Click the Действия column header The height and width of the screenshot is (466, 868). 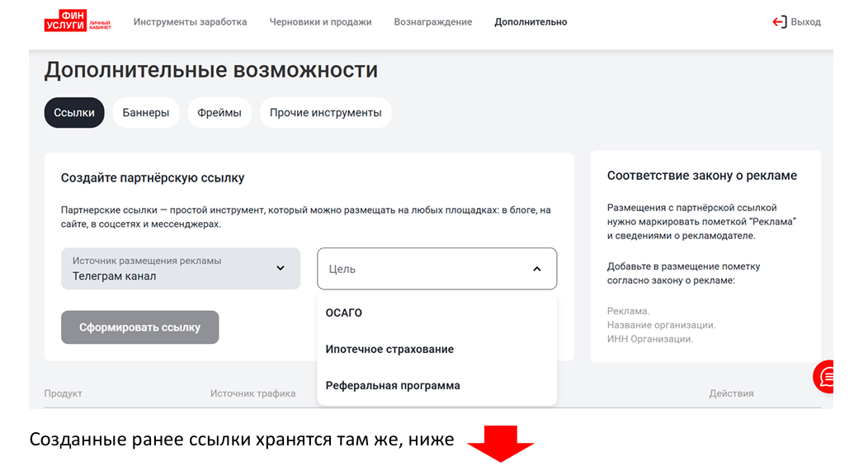[731, 393]
